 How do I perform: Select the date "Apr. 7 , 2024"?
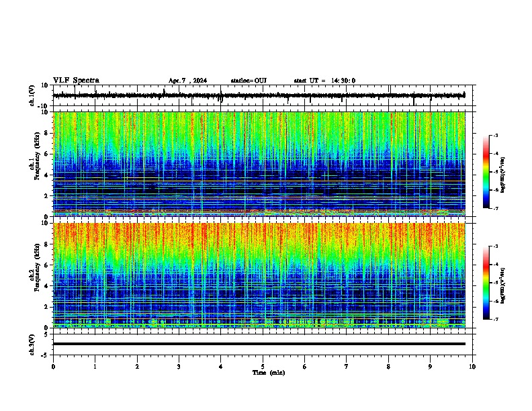tap(187, 81)
